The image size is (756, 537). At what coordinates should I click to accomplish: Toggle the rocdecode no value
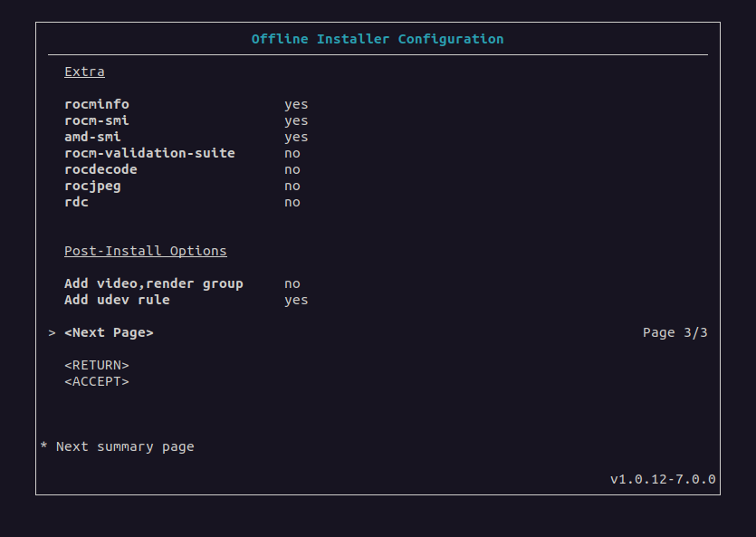click(x=292, y=169)
